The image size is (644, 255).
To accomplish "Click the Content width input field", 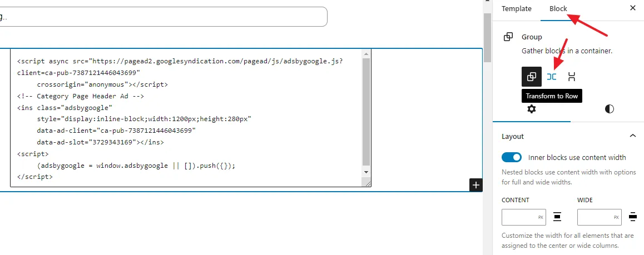I will (x=524, y=217).
